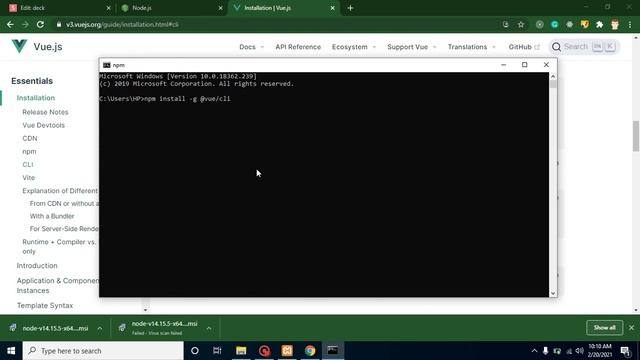The image size is (640, 360).
Task: Open API Reference page
Action: tap(298, 47)
